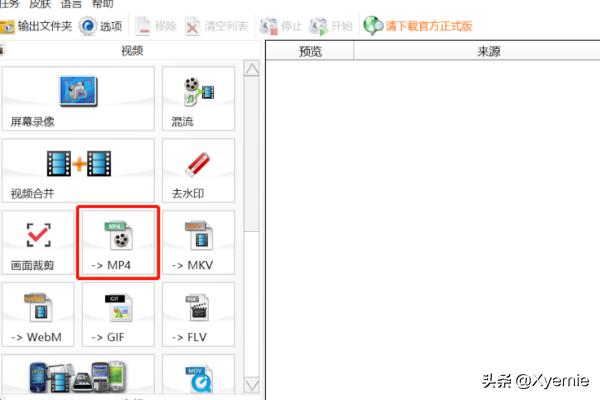Click the 输出文件夹 output folder button
This screenshot has width=600, height=400.
[x=35, y=24]
